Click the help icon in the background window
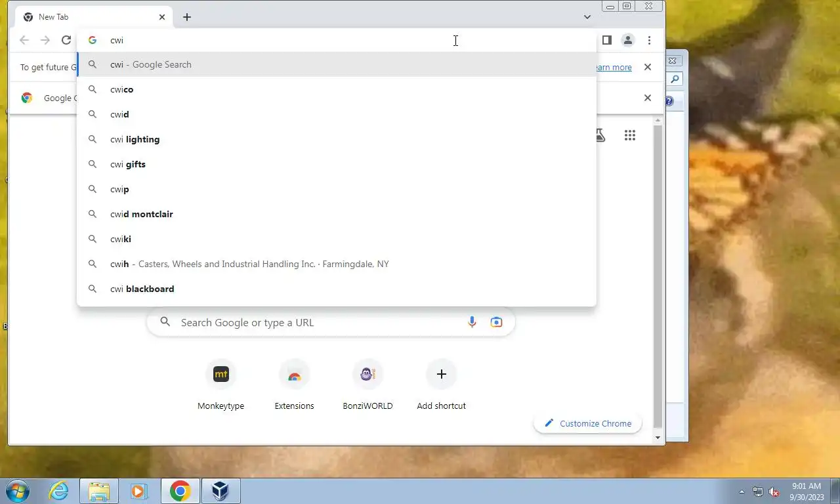This screenshot has height=504, width=840. pos(669,101)
